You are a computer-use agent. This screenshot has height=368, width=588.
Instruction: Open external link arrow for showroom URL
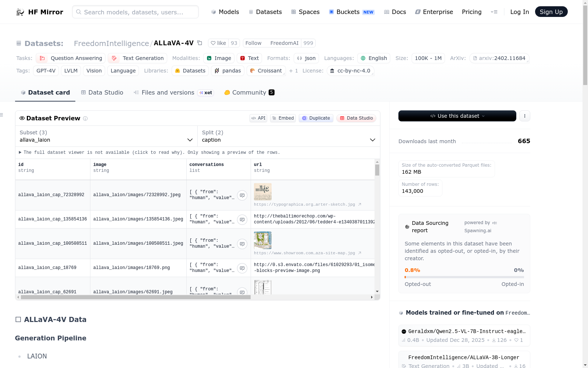(360, 253)
